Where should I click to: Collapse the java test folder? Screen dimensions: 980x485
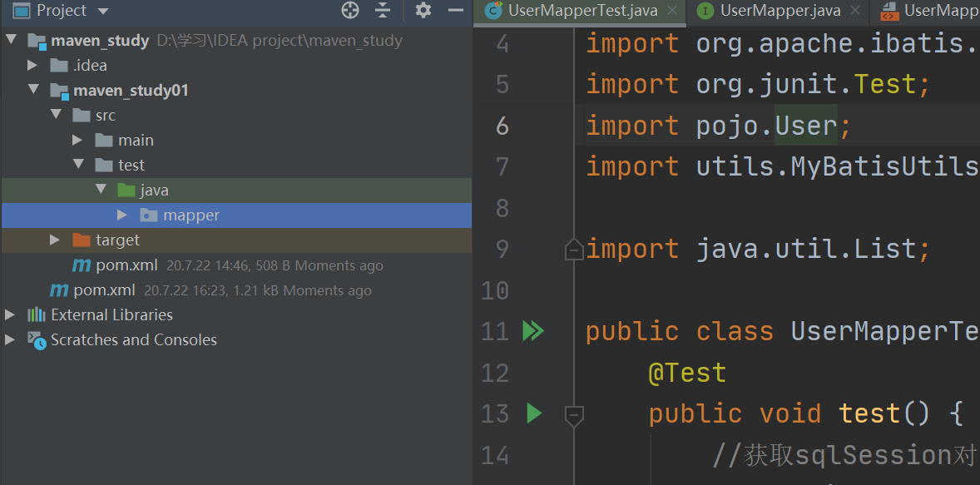(101, 191)
